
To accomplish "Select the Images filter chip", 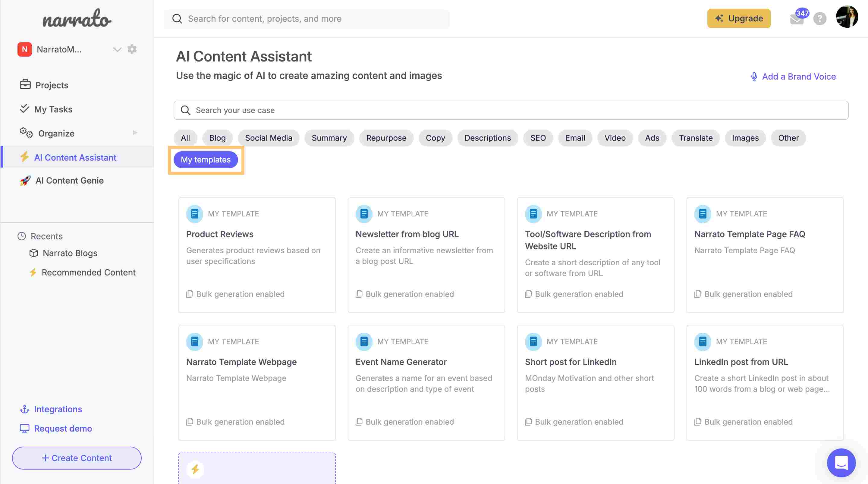I will click(745, 138).
